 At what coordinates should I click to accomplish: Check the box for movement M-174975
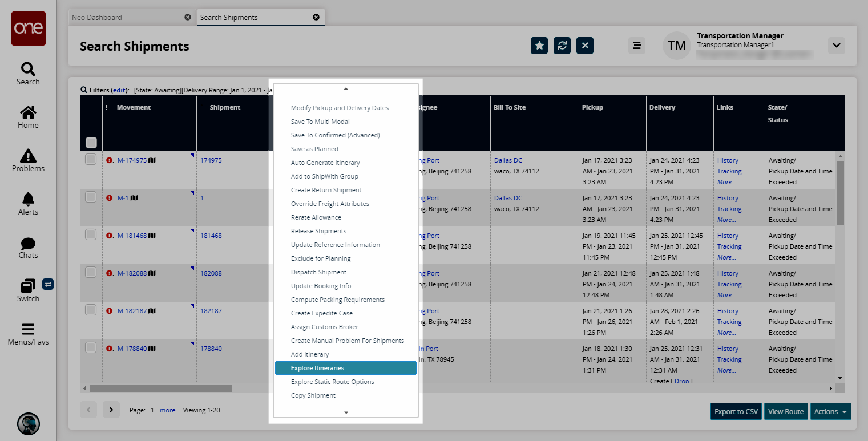91,160
